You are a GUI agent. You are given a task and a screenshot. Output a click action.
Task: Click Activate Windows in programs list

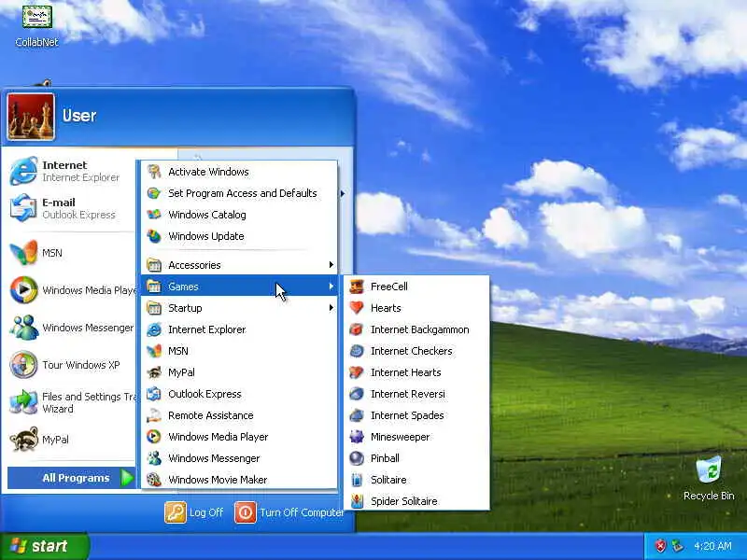239,172
